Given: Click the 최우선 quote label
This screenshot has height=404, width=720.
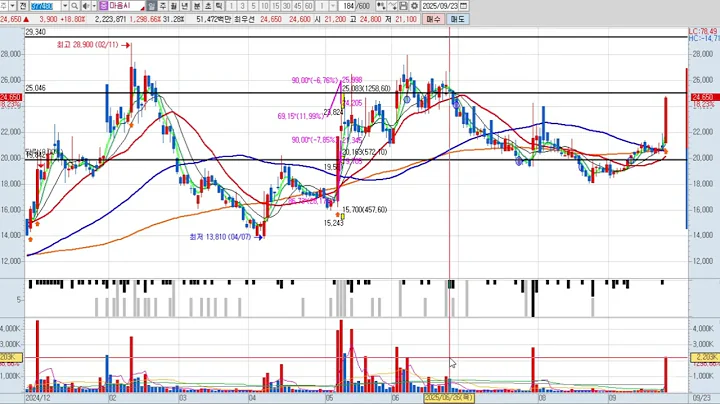Looking at the screenshot, I should pos(244,19).
